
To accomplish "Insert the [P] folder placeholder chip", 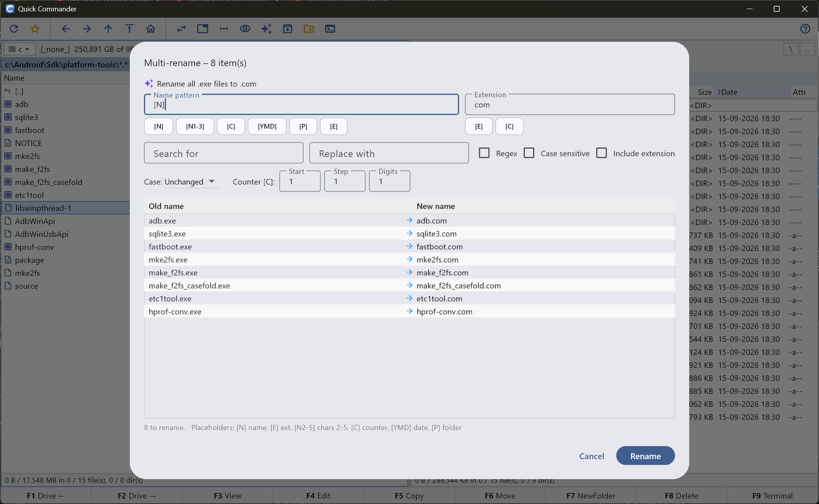I will tap(303, 126).
